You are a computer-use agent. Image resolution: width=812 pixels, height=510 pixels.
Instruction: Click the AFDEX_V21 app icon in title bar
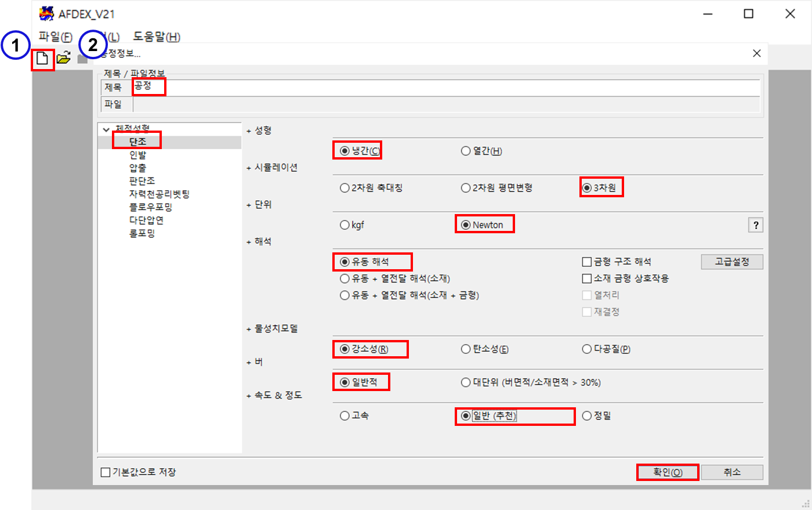click(46, 13)
